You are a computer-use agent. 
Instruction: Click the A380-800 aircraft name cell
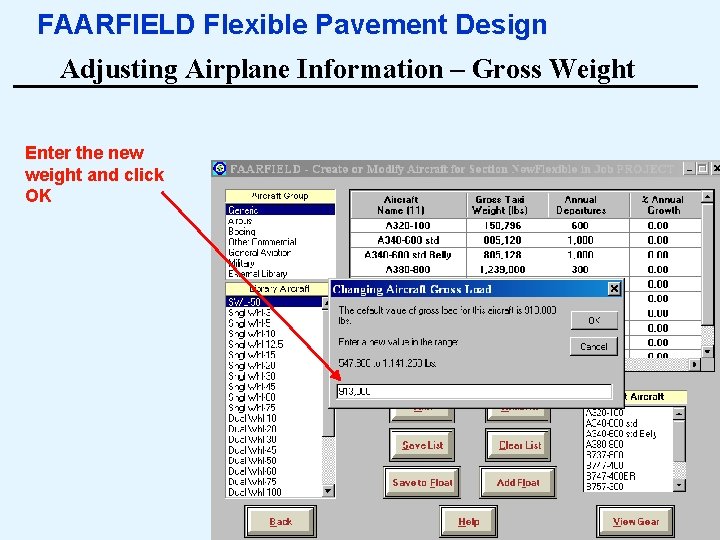(x=408, y=270)
